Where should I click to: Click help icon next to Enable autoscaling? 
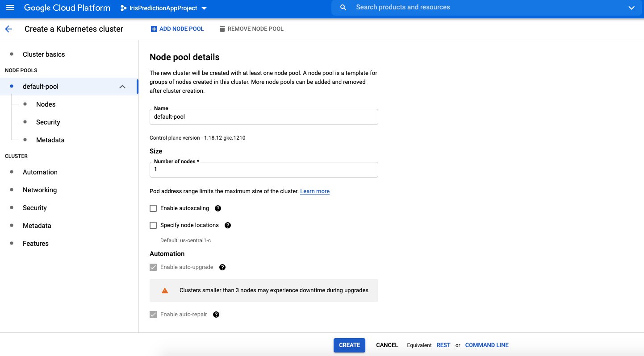coord(218,208)
